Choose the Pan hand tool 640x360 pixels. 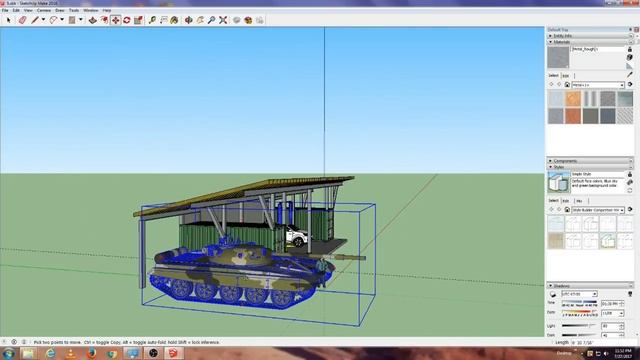200,20
